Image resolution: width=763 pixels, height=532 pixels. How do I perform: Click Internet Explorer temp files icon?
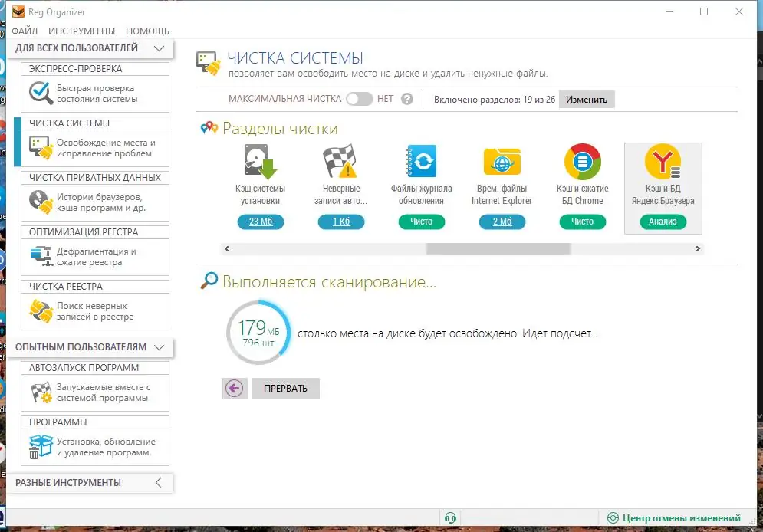(502, 162)
